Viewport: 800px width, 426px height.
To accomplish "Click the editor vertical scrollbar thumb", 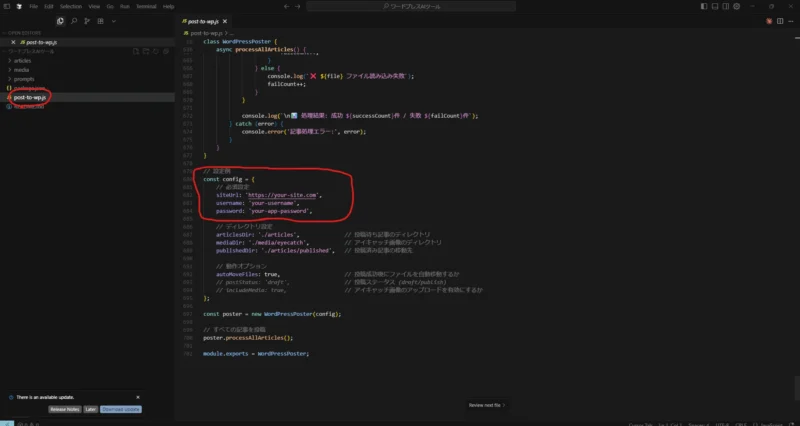I will [x=797, y=387].
